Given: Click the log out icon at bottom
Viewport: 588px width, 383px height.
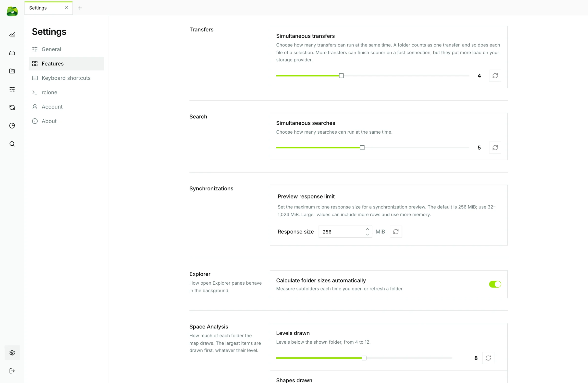Looking at the screenshot, I should [x=12, y=371].
